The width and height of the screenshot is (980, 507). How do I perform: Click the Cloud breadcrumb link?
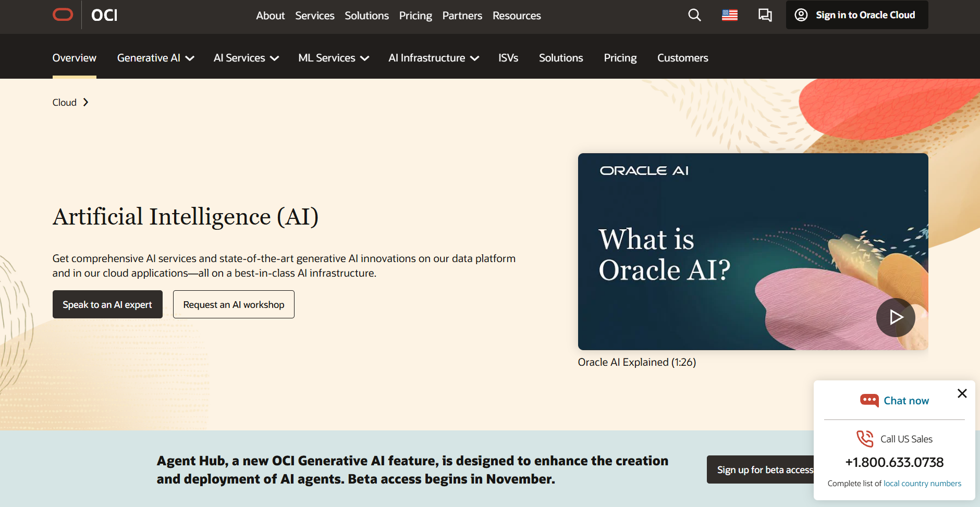pyautogui.click(x=64, y=102)
